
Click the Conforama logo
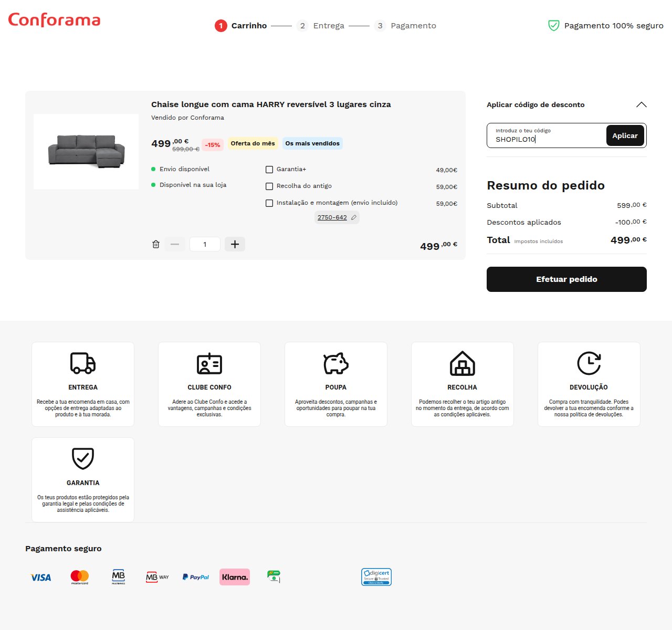point(54,20)
